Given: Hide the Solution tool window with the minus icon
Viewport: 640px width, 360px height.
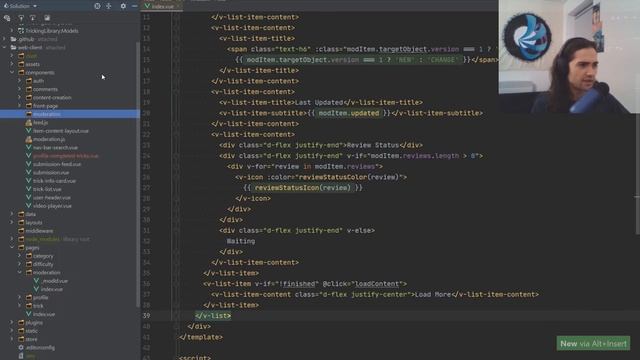Looking at the screenshot, I should [134, 6].
